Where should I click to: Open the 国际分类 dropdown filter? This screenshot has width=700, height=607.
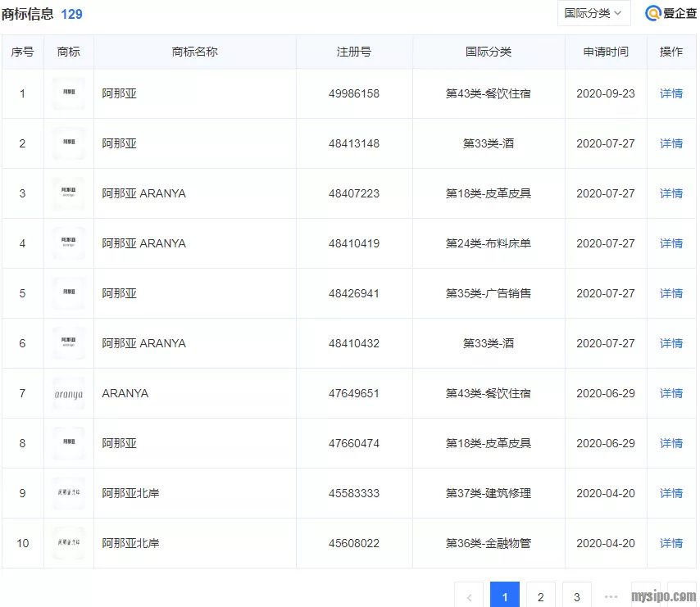tap(593, 13)
